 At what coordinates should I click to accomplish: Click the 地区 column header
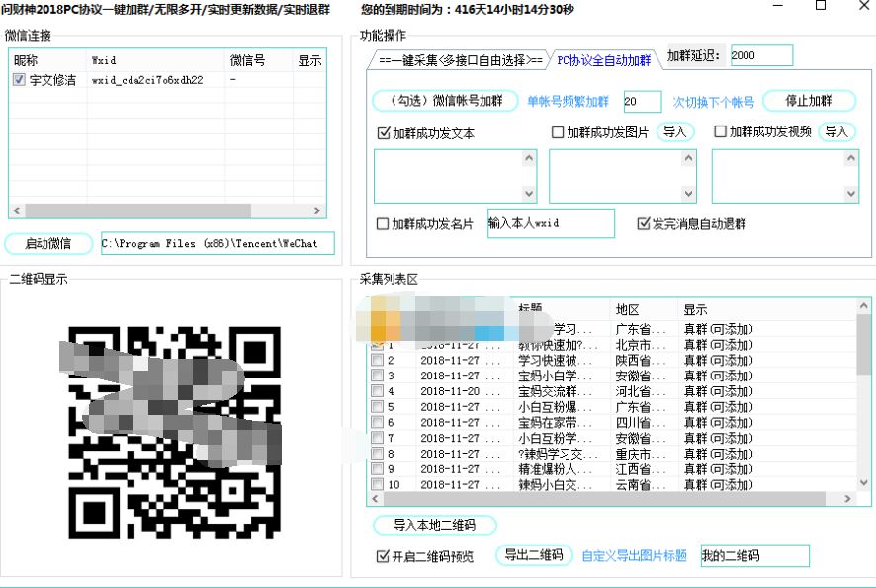coord(645,310)
